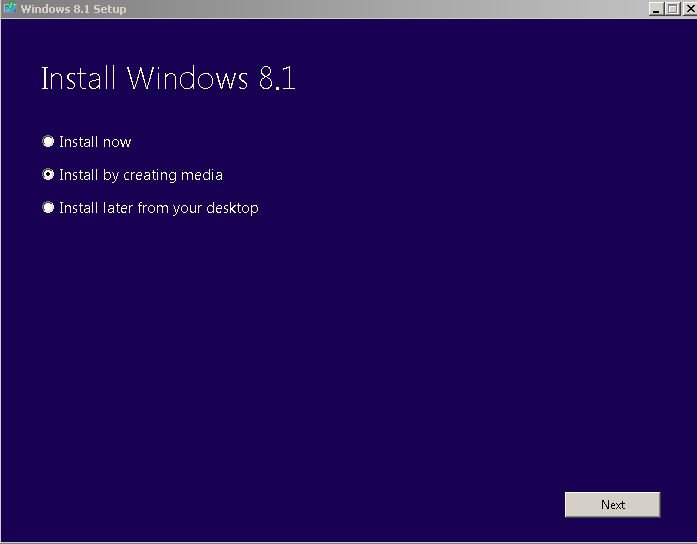Select the 'Install now' radio button
This screenshot has width=697, height=544.
48,142
